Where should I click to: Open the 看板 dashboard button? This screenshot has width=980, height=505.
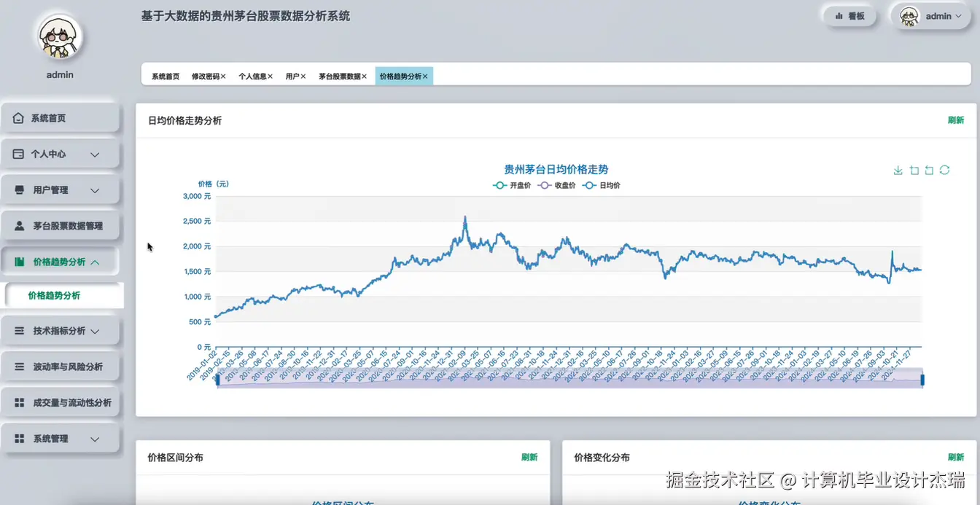[x=849, y=16]
